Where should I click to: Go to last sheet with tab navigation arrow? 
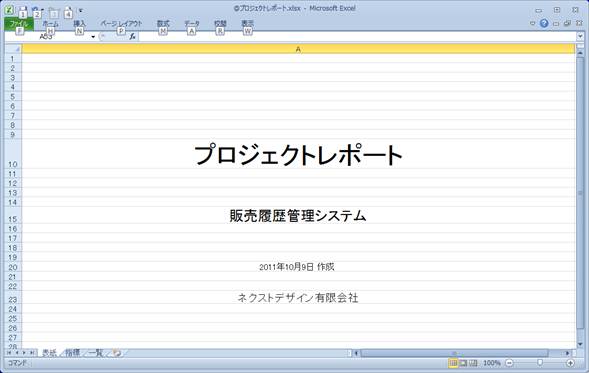(x=32, y=353)
